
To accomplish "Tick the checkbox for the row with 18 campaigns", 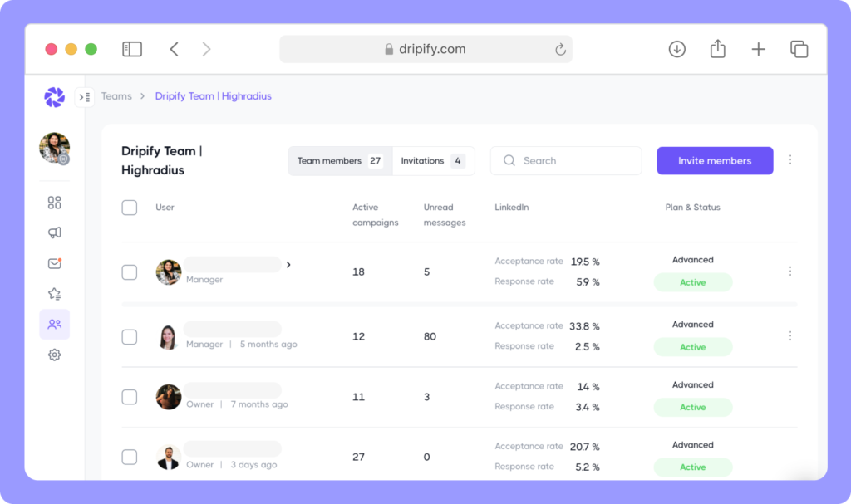I will pyautogui.click(x=129, y=272).
